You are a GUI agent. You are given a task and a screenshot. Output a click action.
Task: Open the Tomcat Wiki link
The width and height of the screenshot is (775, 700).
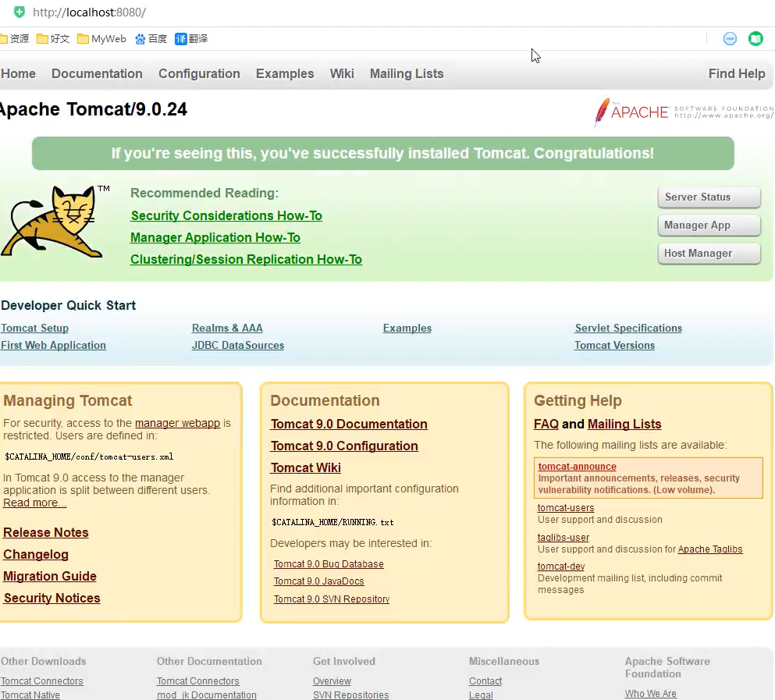(x=305, y=467)
